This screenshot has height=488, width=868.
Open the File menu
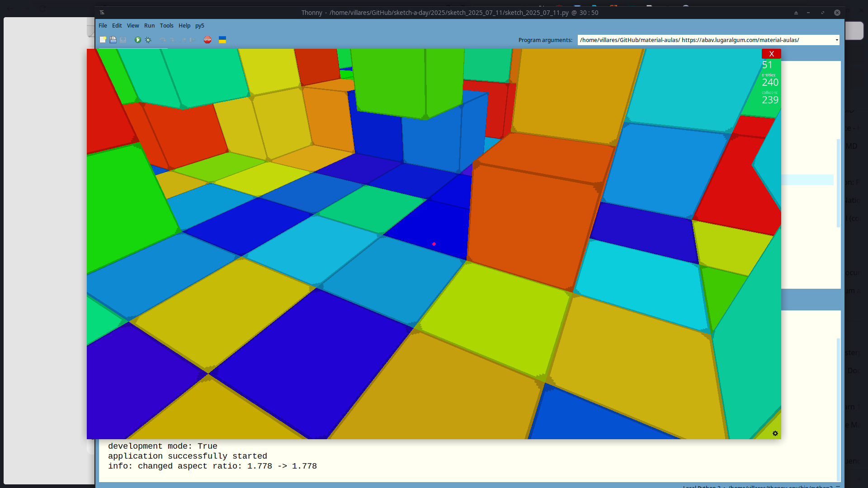(103, 26)
